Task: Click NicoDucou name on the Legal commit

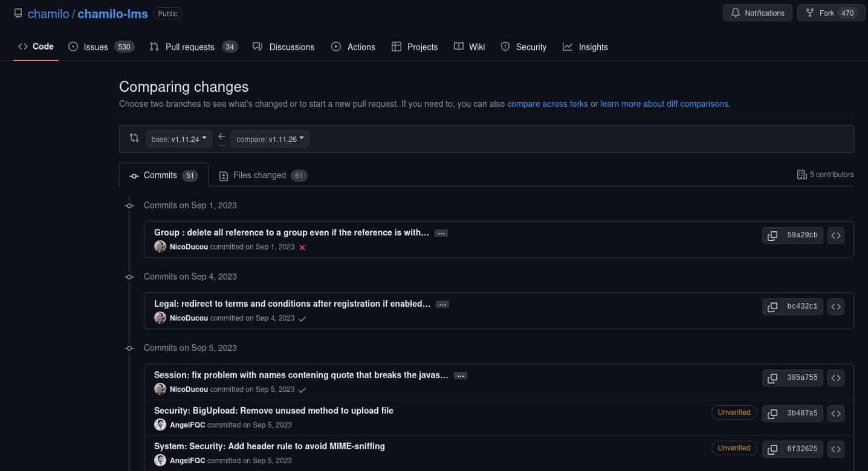Action: pyautogui.click(x=189, y=318)
